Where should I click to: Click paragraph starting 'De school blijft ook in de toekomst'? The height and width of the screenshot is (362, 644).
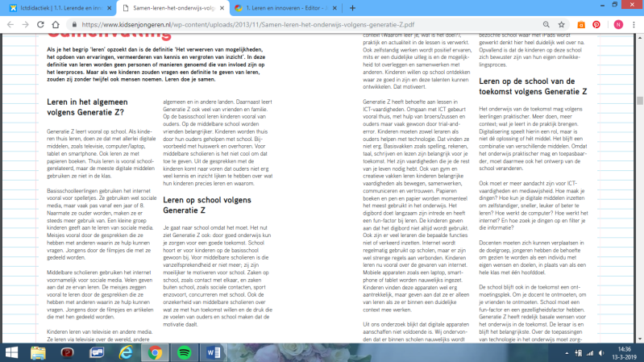coord(532,313)
